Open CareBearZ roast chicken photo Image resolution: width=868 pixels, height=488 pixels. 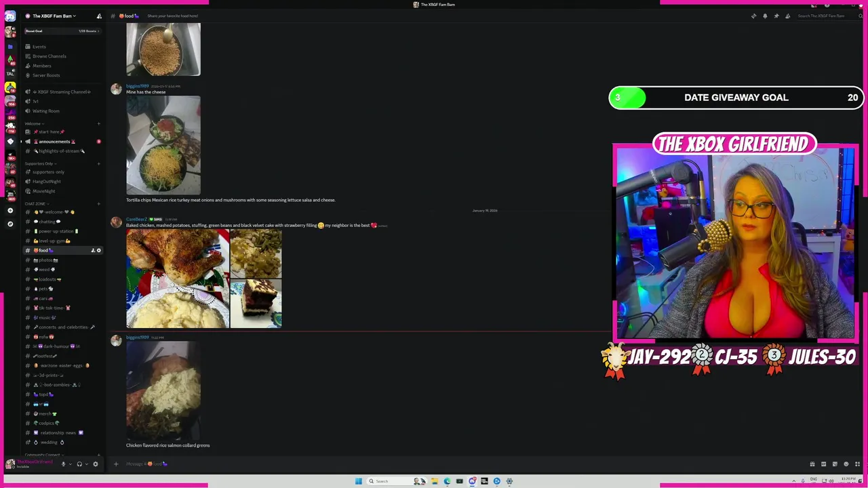[x=178, y=279]
